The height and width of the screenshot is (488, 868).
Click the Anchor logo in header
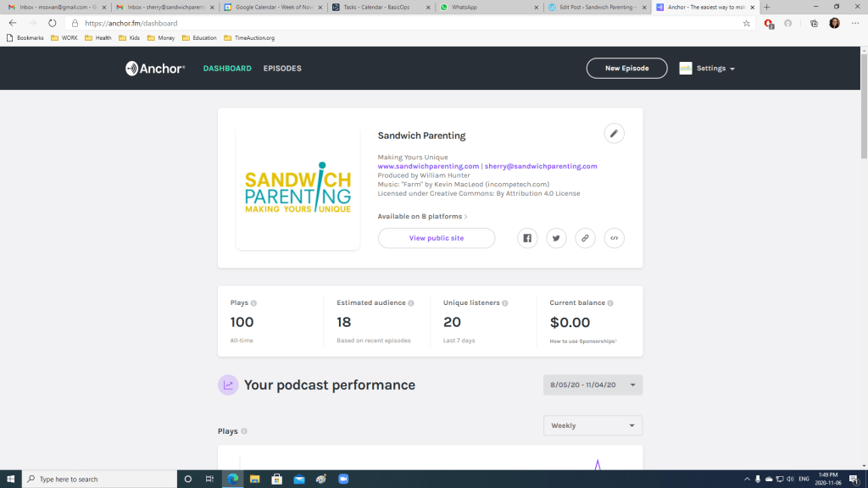[155, 69]
